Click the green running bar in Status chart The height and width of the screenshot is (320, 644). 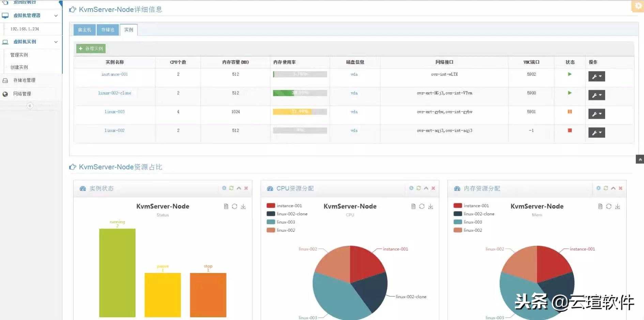coord(117,273)
